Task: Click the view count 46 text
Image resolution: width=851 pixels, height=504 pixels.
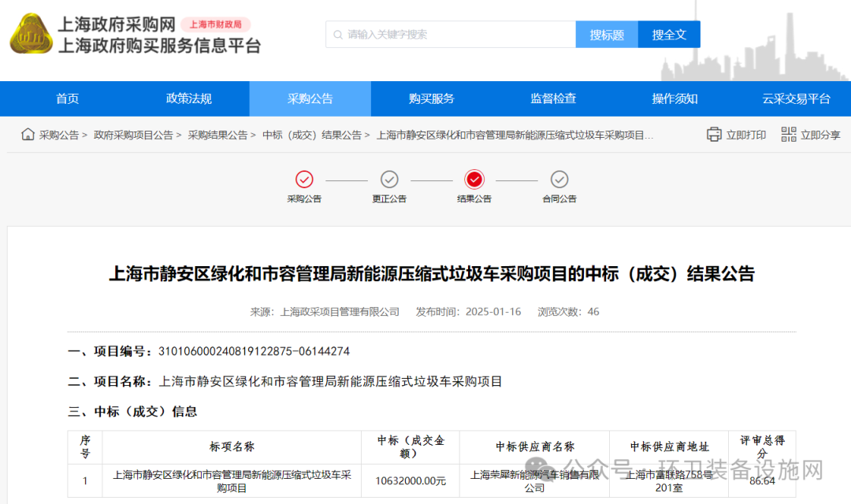Action: click(x=593, y=312)
